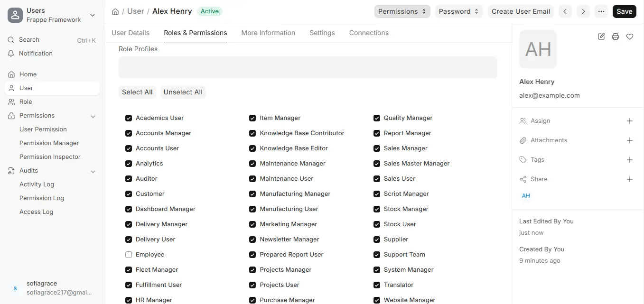Screen dimensions: 644x304
Task: Uncheck the Sales User role
Action: click(x=377, y=179)
